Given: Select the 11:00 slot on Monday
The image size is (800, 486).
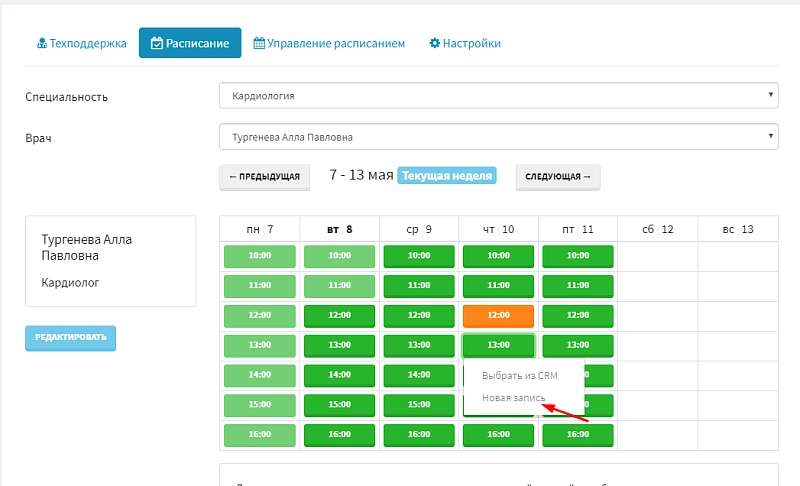Looking at the screenshot, I should (259, 285).
